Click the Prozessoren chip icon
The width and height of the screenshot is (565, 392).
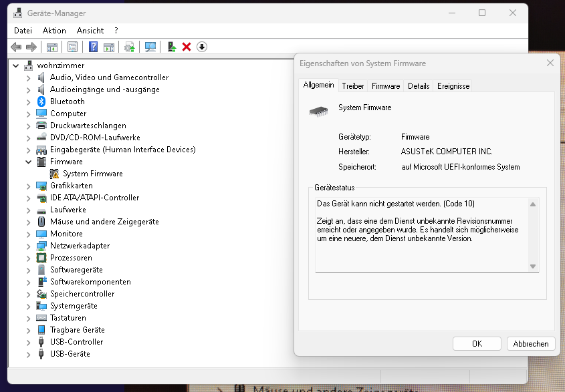pos(41,258)
